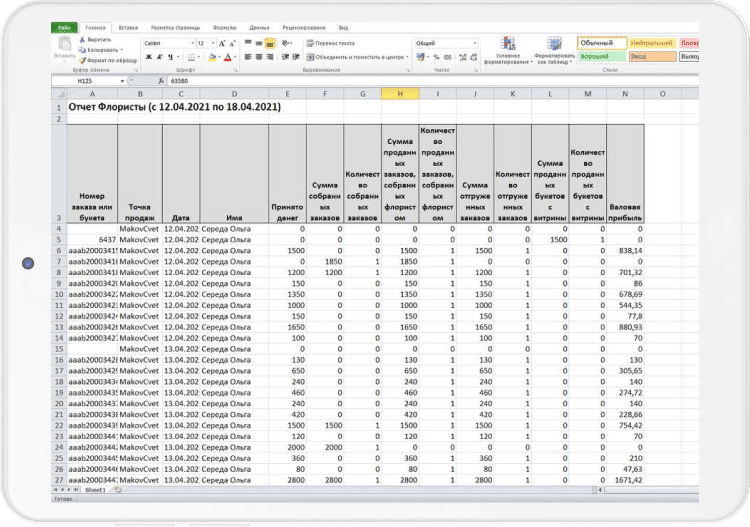This screenshot has width=750, height=527.
Task: Switch to the Рецензирование tab
Action: coord(304,28)
